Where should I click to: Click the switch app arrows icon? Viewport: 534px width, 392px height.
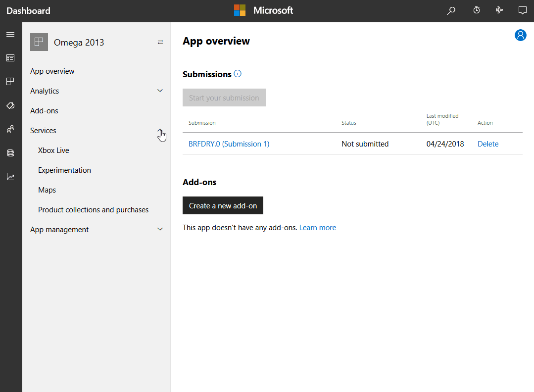[x=160, y=42]
